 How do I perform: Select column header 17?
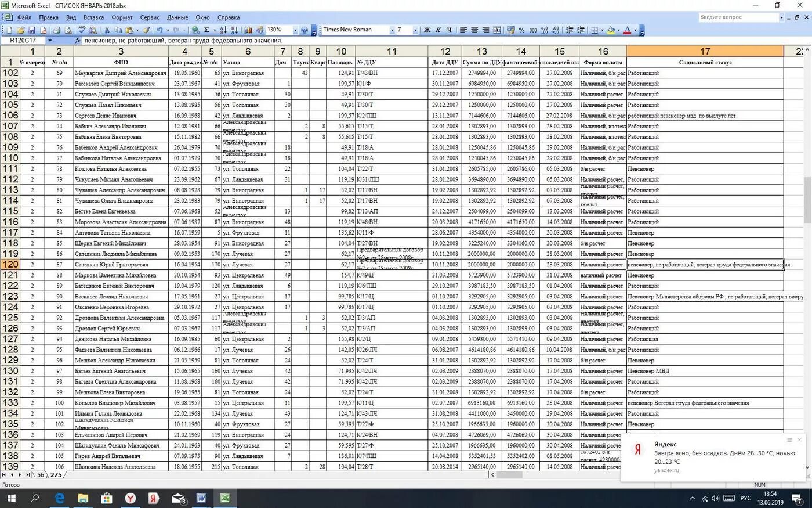(705, 51)
